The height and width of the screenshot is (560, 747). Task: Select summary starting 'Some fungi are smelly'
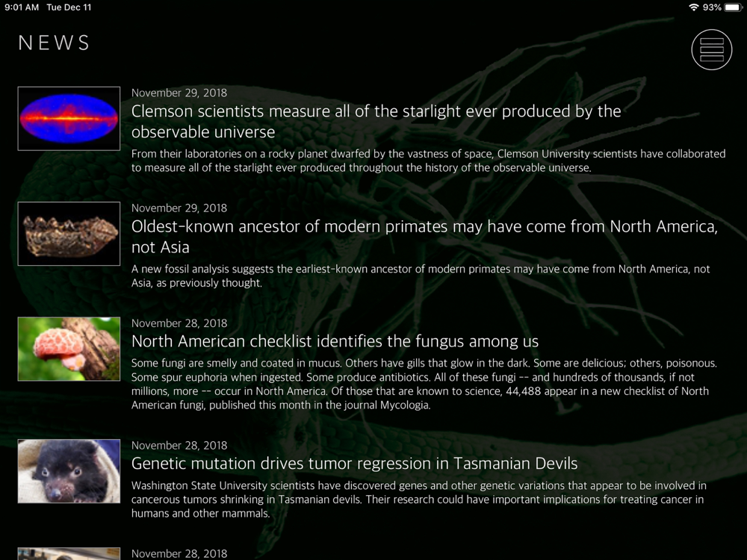coord(424,385)
